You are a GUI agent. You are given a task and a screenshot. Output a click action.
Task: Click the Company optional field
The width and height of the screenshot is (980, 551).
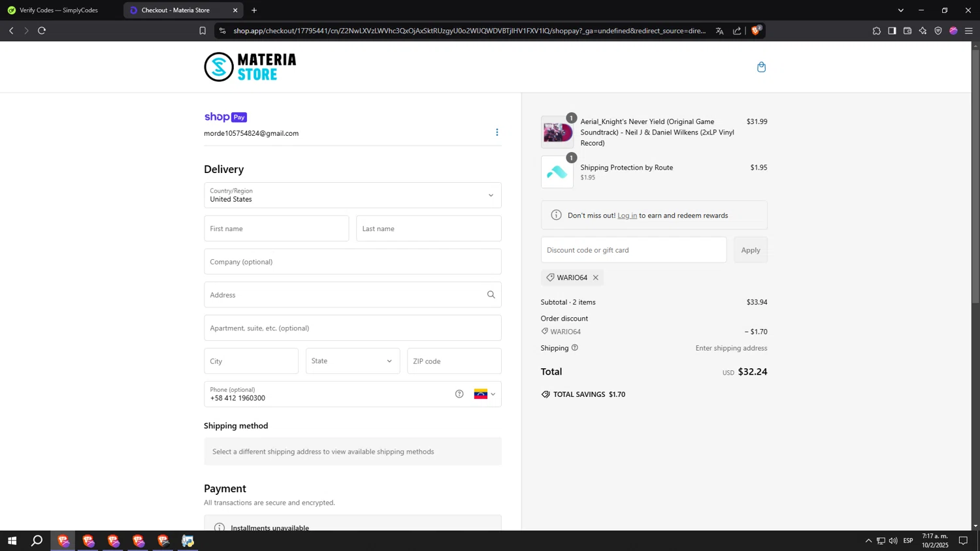(353, 262)
